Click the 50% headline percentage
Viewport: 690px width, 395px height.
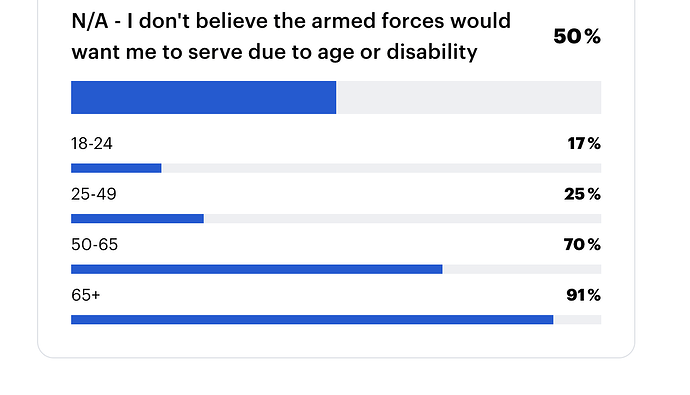click(577, 37)
